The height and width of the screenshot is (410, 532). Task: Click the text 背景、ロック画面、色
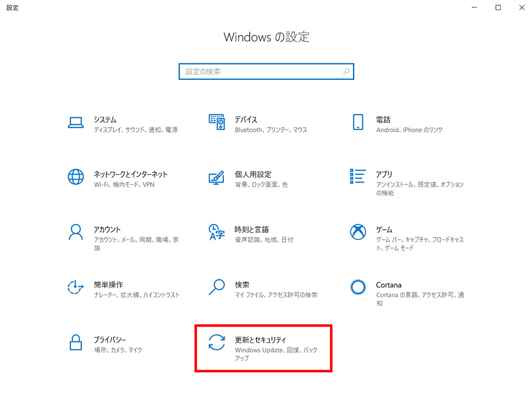pyautogui.click(x=261, y=185)
